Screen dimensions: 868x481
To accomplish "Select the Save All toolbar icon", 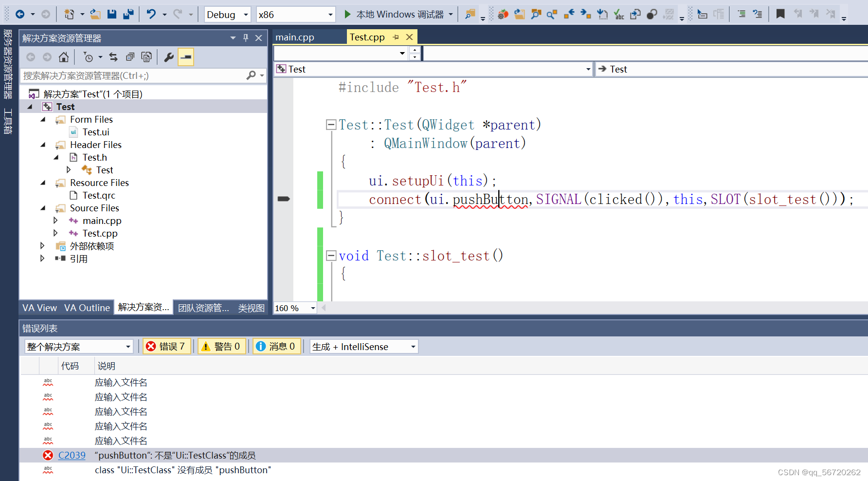I will (x=128, y=14).
